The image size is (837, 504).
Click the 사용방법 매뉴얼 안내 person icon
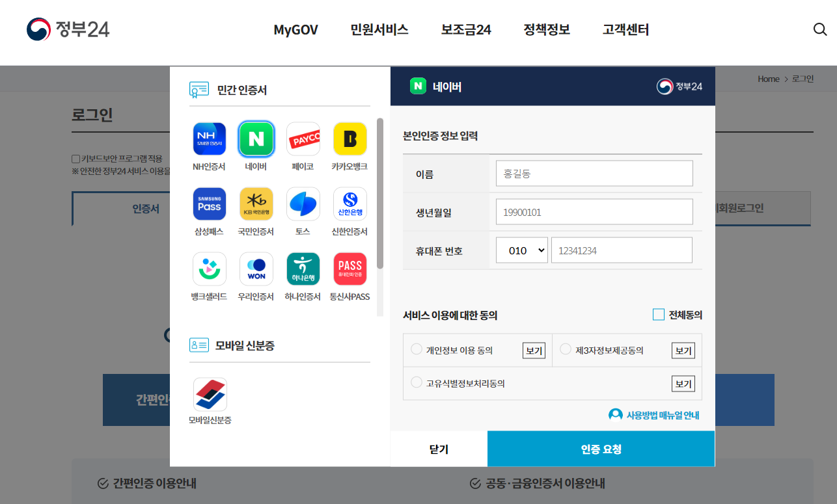(x=615, y=415)
